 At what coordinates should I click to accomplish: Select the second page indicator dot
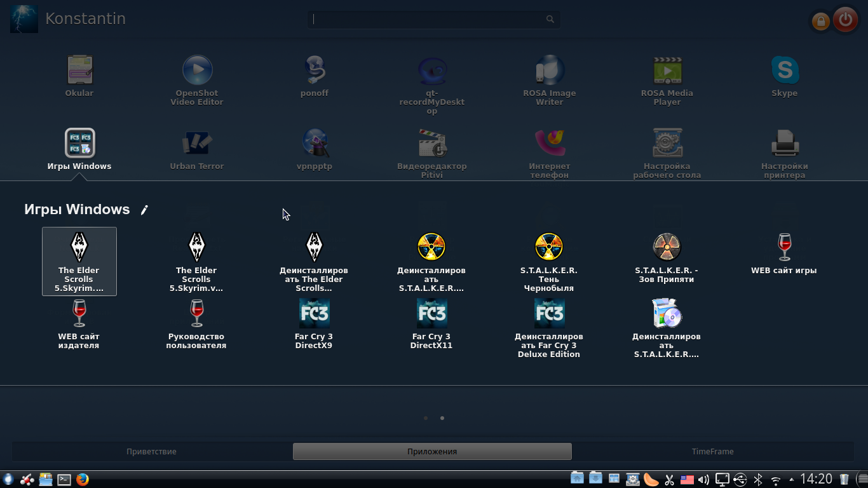pos(442,418)
